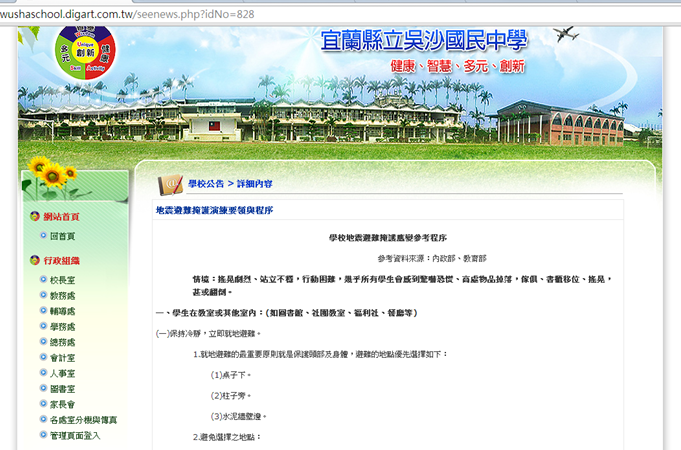
Task: Click the book icon beside 學校公告
Action: (170, 184)
